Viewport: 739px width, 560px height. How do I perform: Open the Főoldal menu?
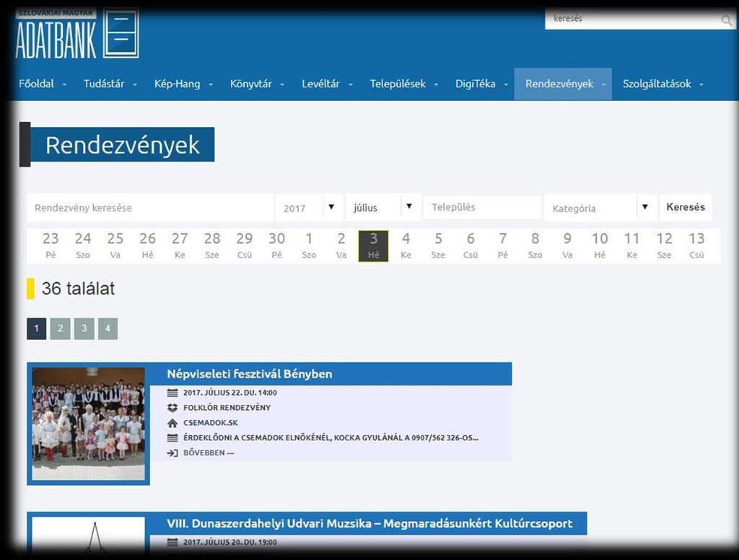[x=43, y=84]
